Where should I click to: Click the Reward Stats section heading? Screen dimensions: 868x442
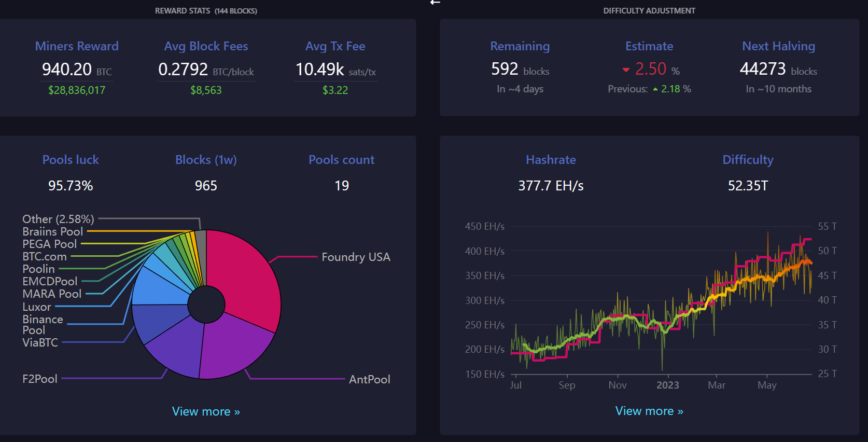coord(206,11)
